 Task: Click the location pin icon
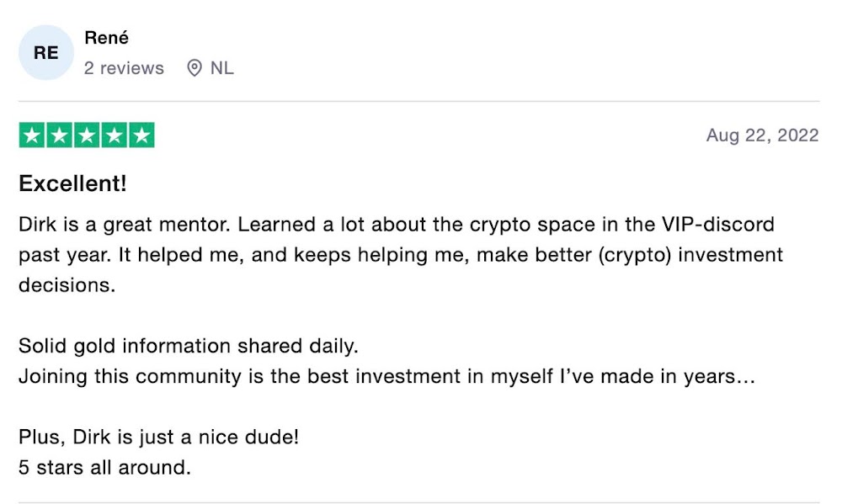[x=195, y=68]
